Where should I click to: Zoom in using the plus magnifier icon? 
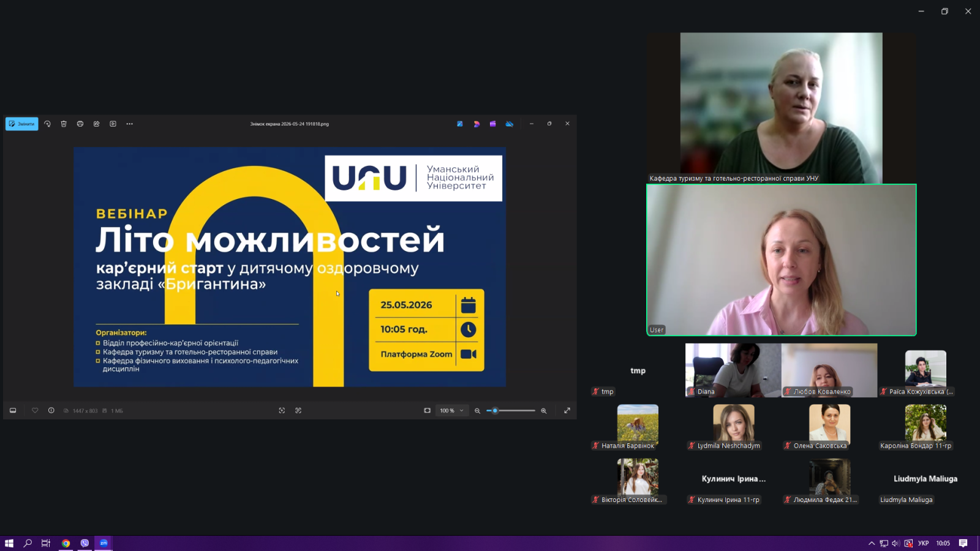click(x=543, y=411)
